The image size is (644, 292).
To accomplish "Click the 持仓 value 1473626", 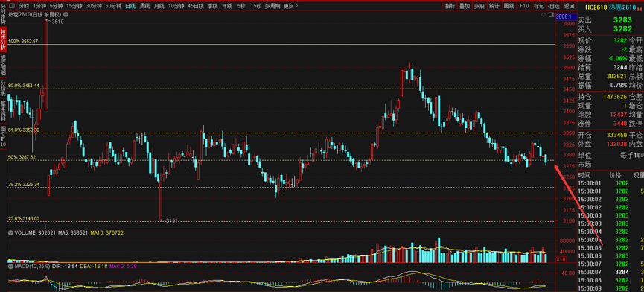I will [x=615, y=97].
